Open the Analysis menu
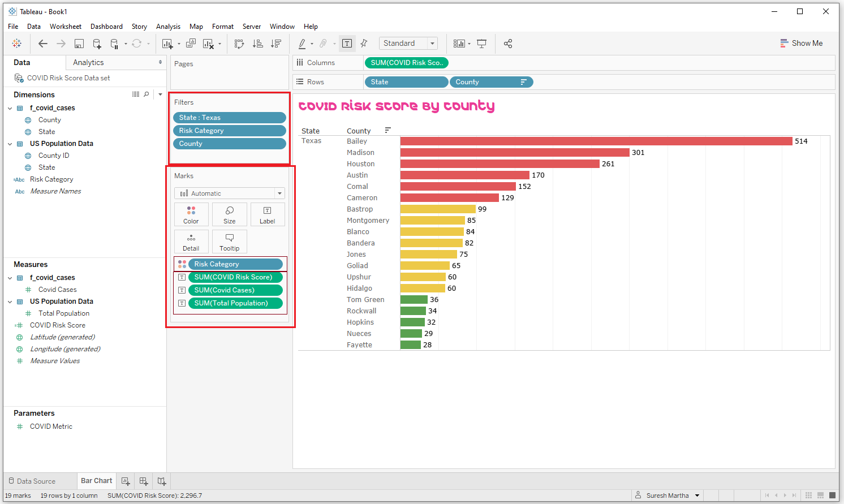844x504 pixels. 168,26
